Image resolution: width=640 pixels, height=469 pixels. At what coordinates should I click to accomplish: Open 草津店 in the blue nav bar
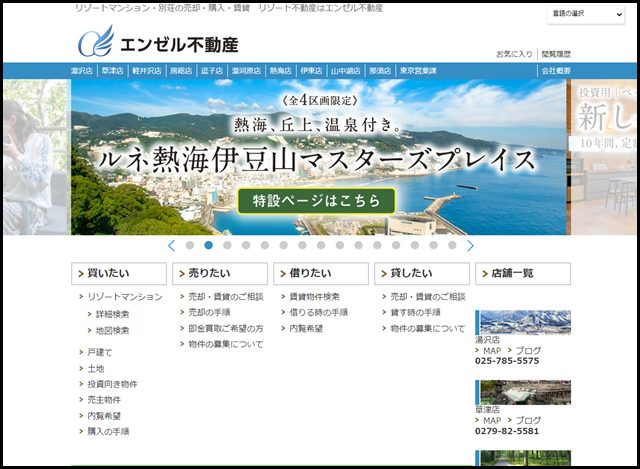pos(113,71)
